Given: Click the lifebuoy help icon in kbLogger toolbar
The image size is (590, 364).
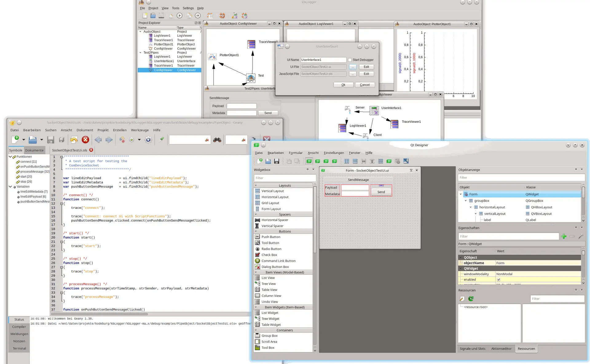Looking at the screenshot, I should pyautogui.click(x=222, y=15).
